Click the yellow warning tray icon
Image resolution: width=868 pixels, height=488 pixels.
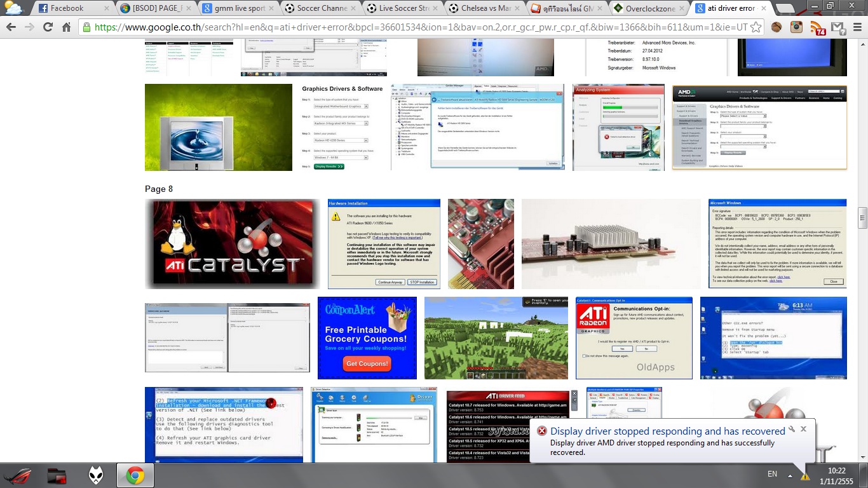[804, 475]
